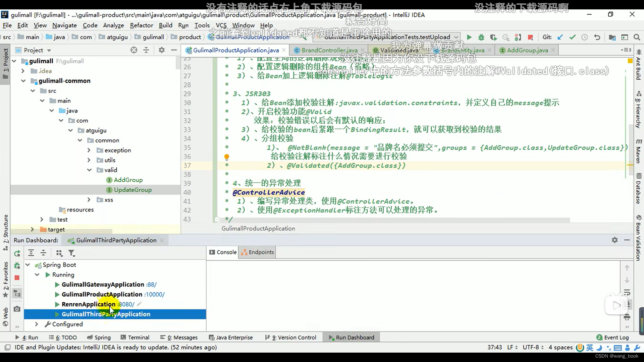Select UpdateGroup in project tree

[132, 190]
